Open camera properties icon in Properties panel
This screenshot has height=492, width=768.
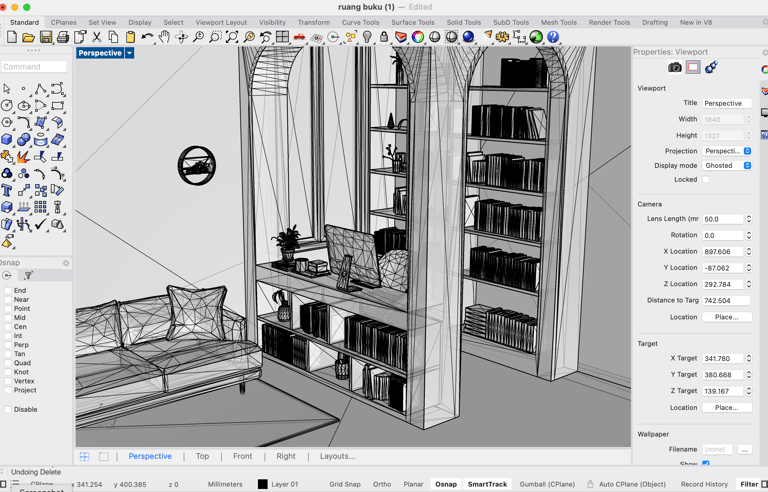[675, 67]
